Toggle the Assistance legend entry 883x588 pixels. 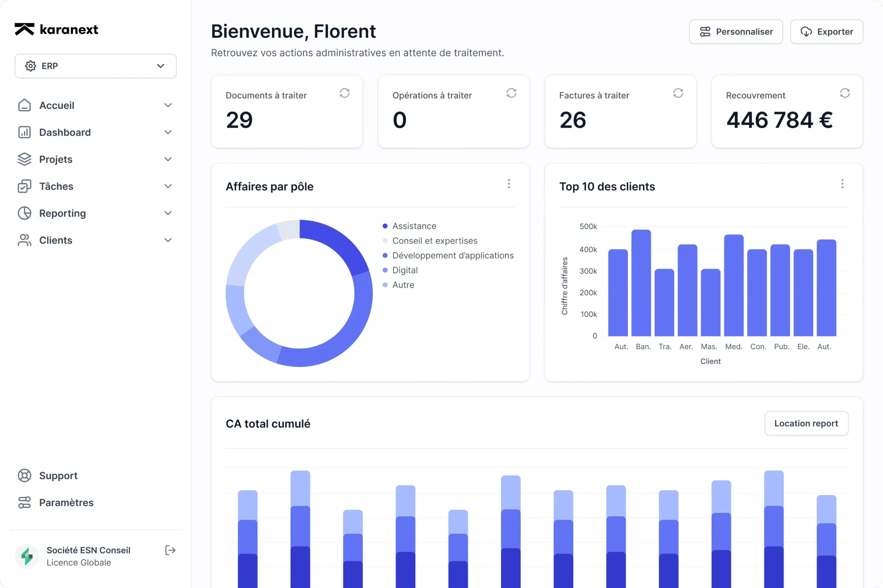414,226
